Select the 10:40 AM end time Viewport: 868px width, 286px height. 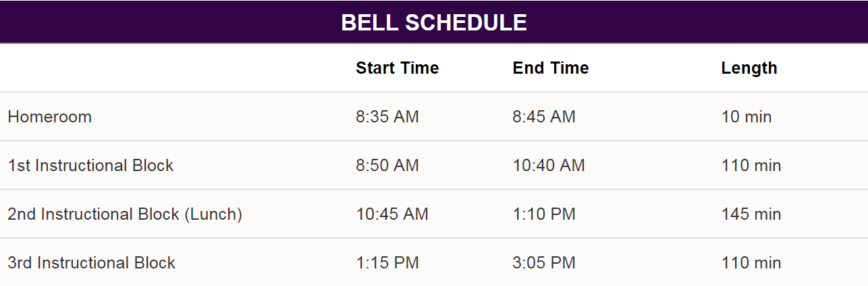pos(549,166)
